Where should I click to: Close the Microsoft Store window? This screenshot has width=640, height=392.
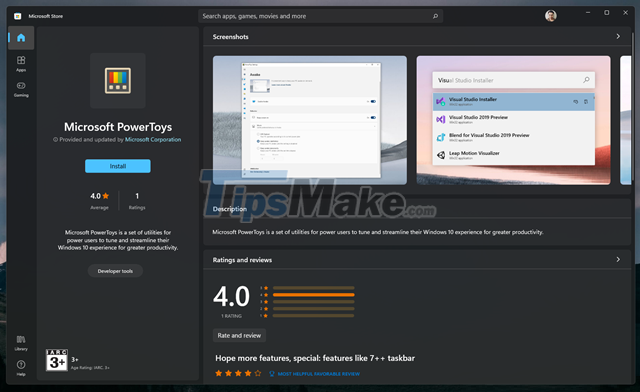click(x=625, y=13)
